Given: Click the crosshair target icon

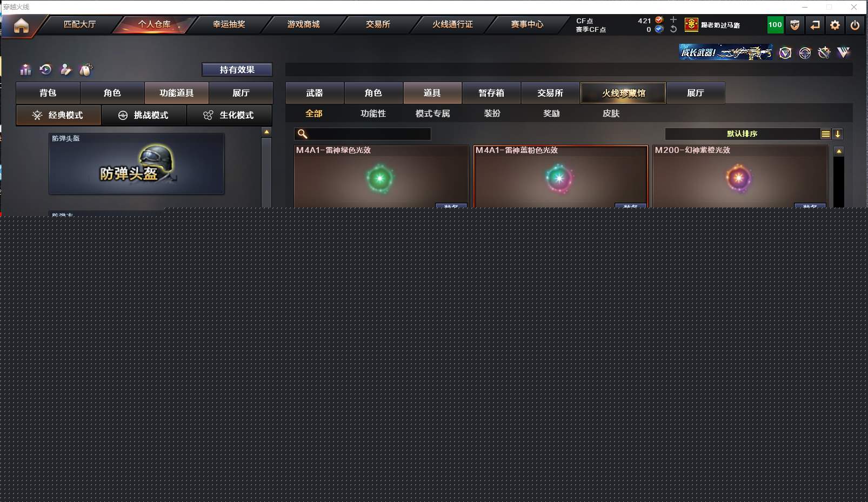Looking at the screenshot, I should point(805,52).
